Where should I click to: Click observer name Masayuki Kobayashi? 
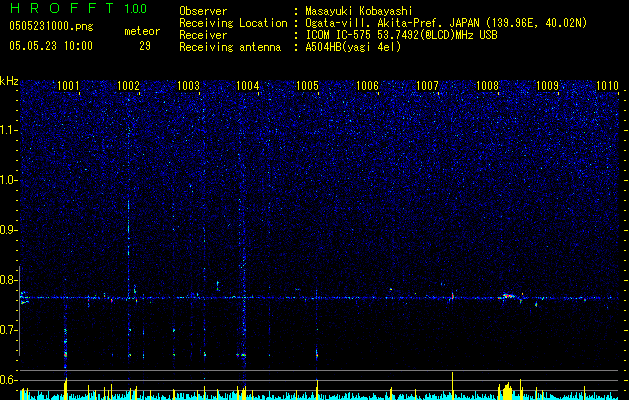[359, 11]
